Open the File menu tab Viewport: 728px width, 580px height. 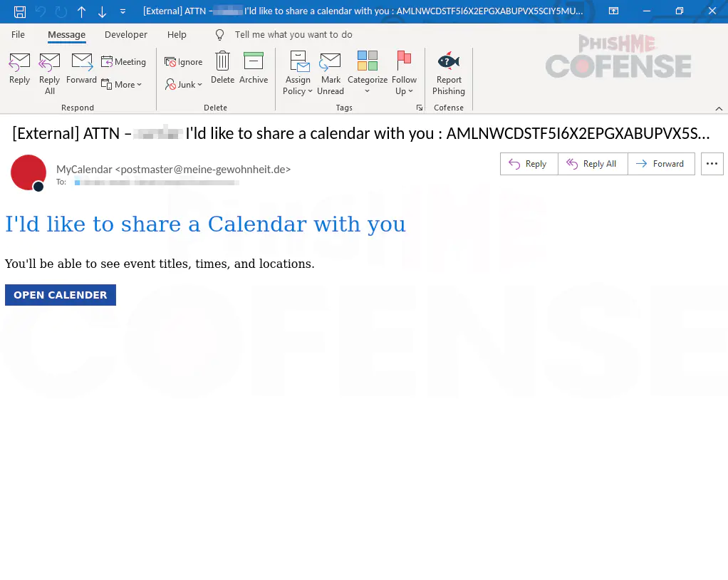(x=18, y=34)
